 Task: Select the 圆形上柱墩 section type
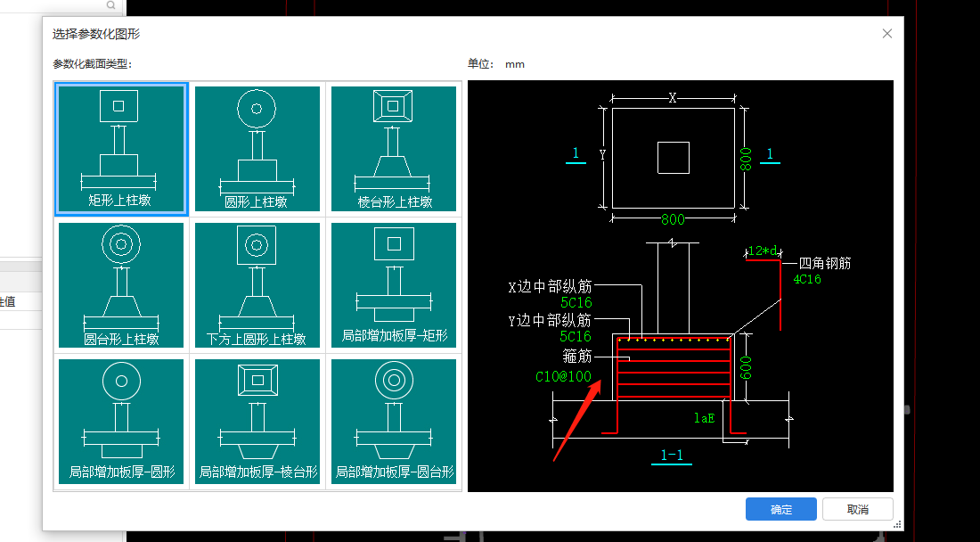(x=257, y=149)
